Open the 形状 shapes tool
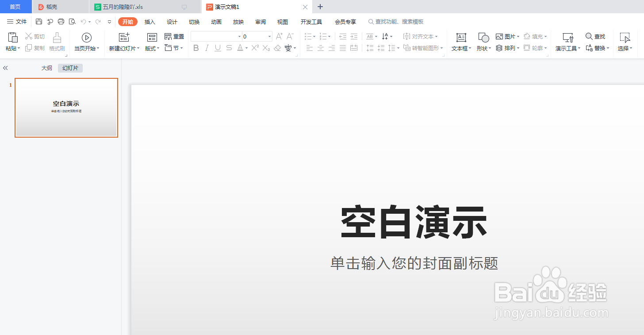 (484, 42)
